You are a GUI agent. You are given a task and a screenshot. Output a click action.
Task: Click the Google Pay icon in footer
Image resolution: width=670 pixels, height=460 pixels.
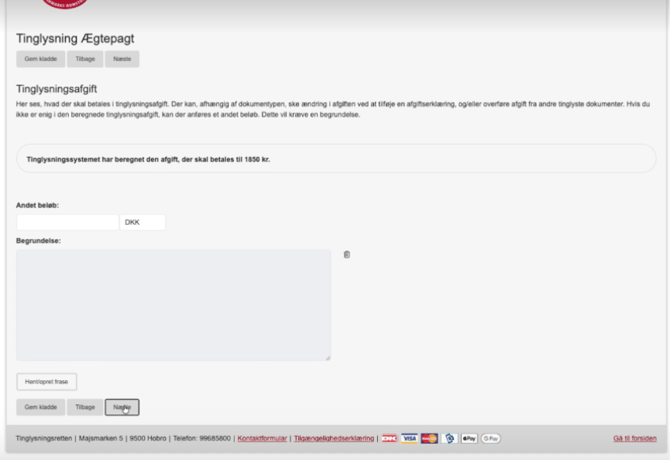[x=491, y=438]
